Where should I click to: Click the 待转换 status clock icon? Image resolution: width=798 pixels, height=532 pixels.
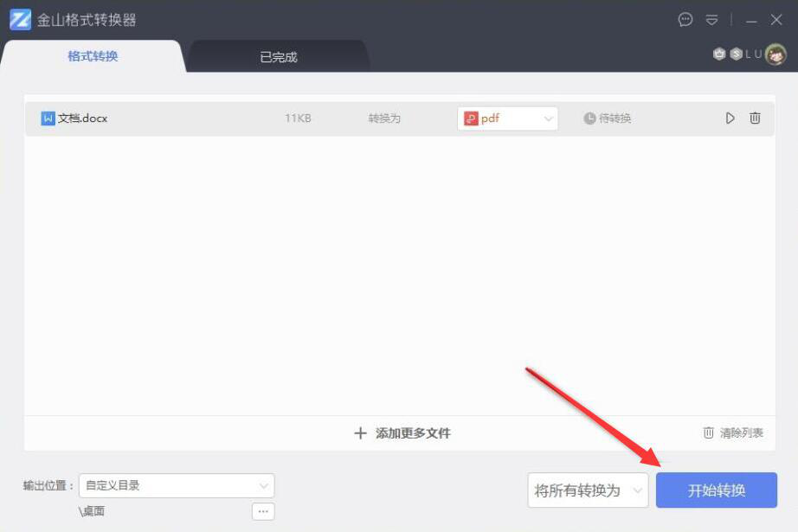(589, 119)
